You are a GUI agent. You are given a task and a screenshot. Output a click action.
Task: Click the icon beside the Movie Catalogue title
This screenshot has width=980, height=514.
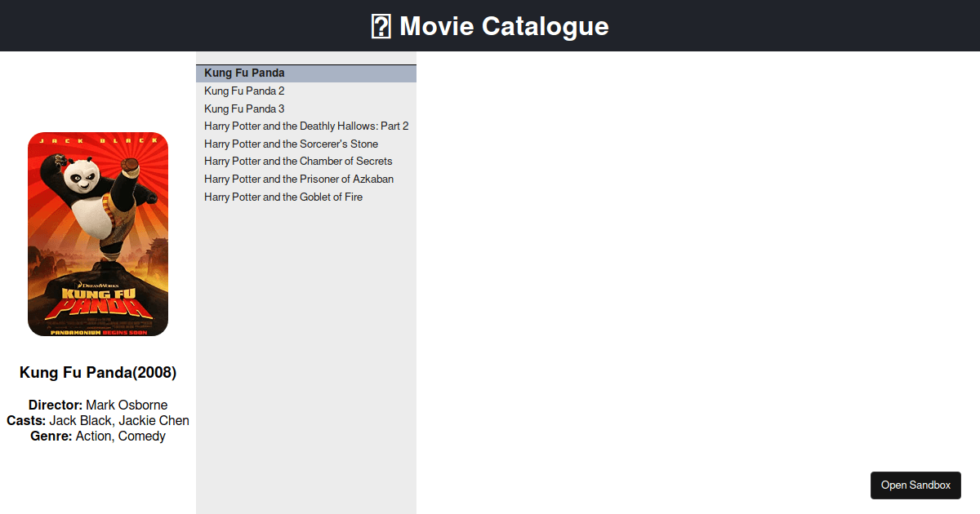[381, 26]
